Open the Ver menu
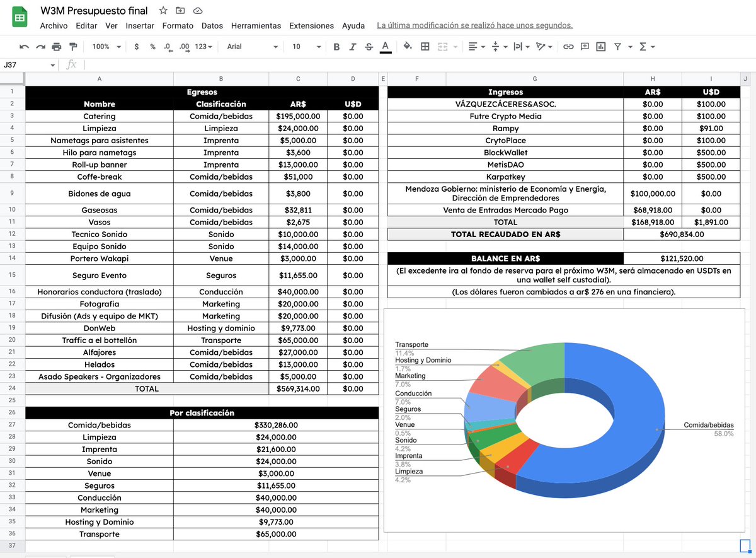Image resolution: width=756 pixels, height=558 pixels. [x=112, y=26]
